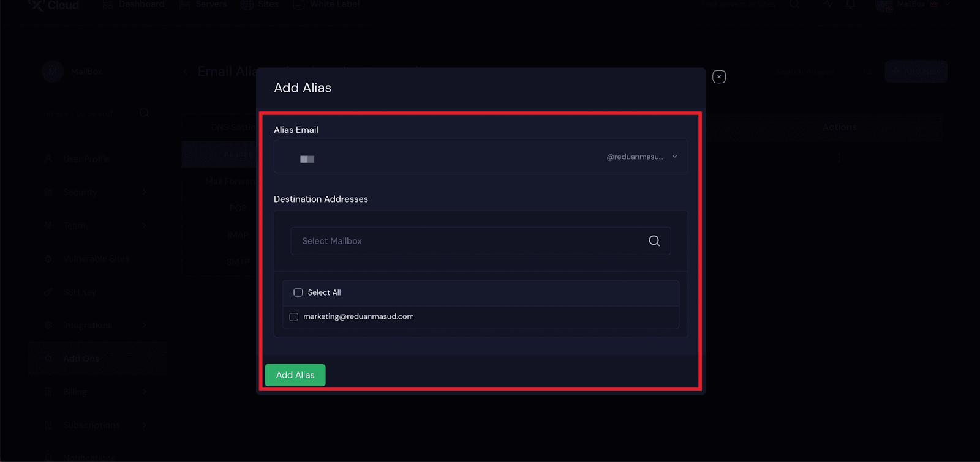
Task: Open the Dashboard menu item
Action: [x=141, y=4]
